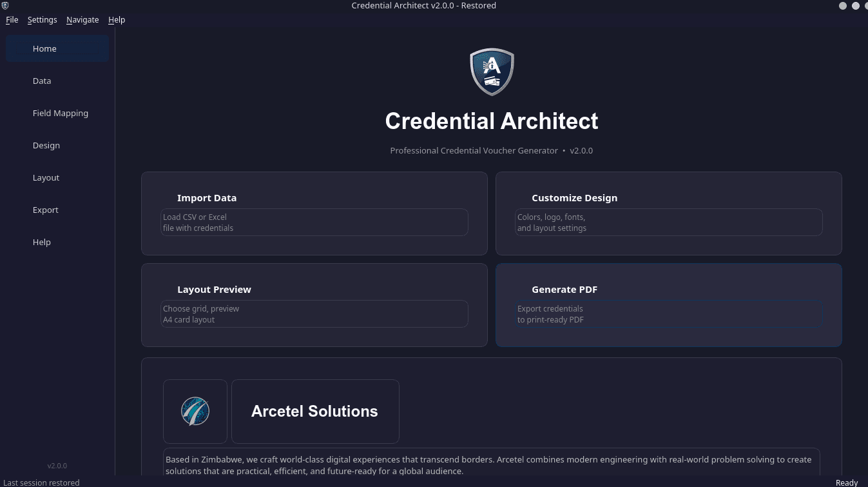
Task: Switch to the Design sidebar page
Action: coord(57,145)
